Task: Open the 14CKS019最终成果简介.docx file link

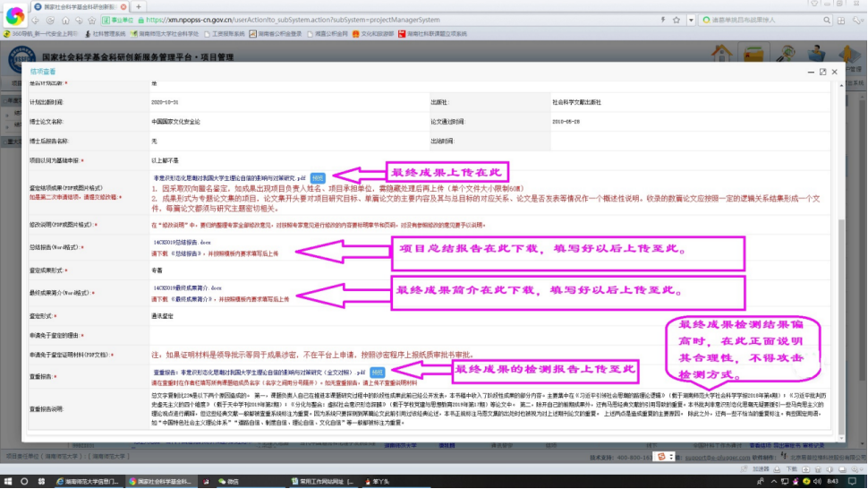Action: coord(187,288)
